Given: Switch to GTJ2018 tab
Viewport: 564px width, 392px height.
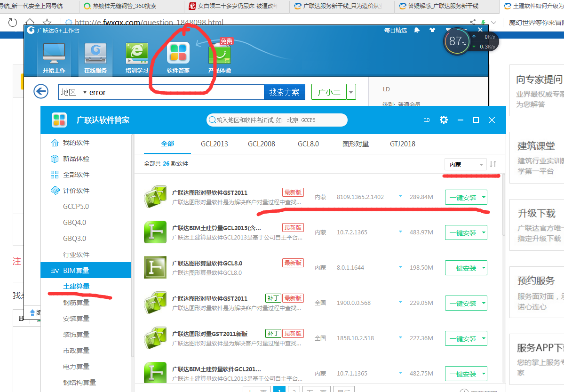Looking at the screenshot, I should coord(403,144).
